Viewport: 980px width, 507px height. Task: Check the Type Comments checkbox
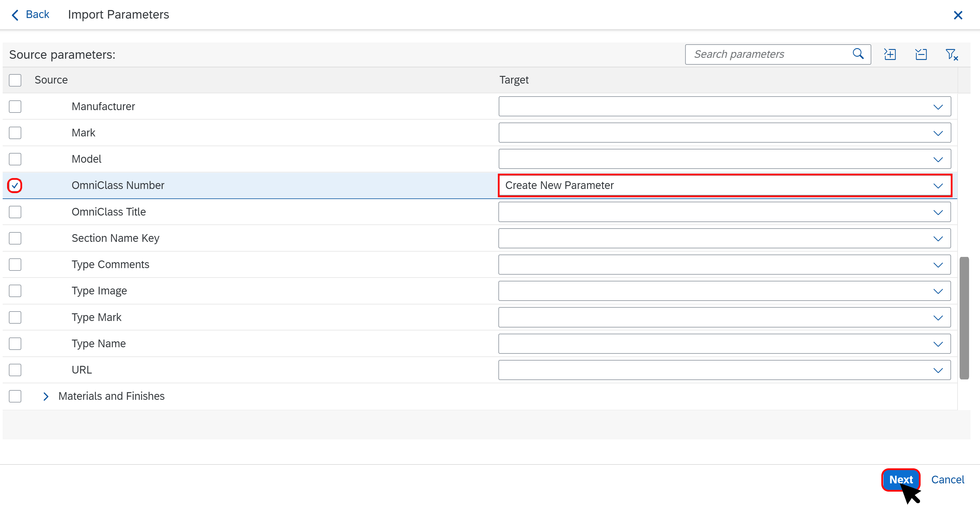point(15,264)
